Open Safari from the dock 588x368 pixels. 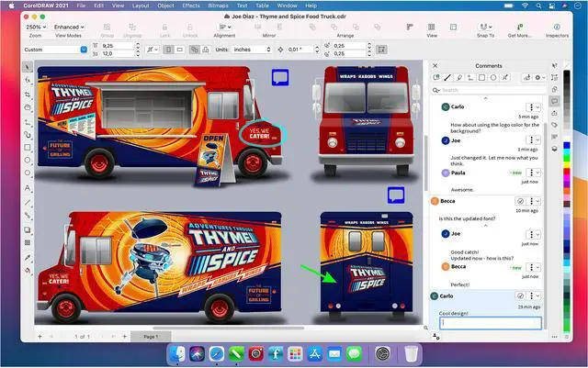(x=217, y=353)
